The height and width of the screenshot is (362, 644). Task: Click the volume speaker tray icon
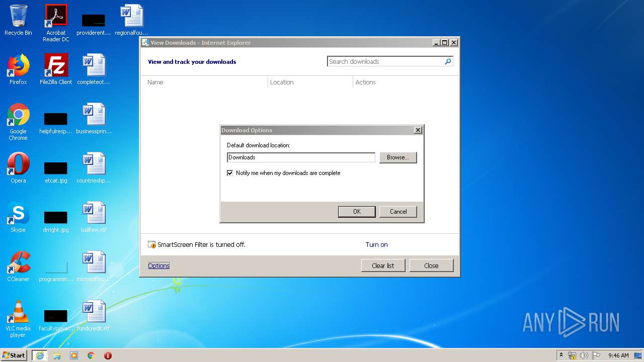(x=584, y=355)
